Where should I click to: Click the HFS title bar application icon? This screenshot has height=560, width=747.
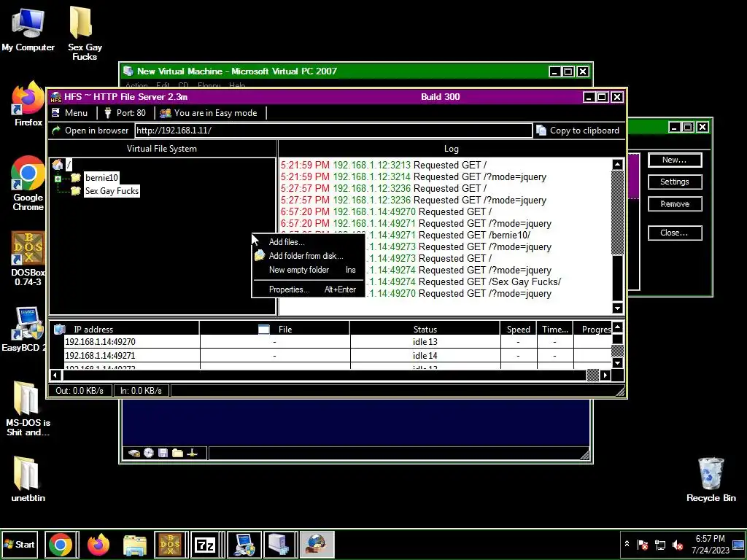point(56,97)
